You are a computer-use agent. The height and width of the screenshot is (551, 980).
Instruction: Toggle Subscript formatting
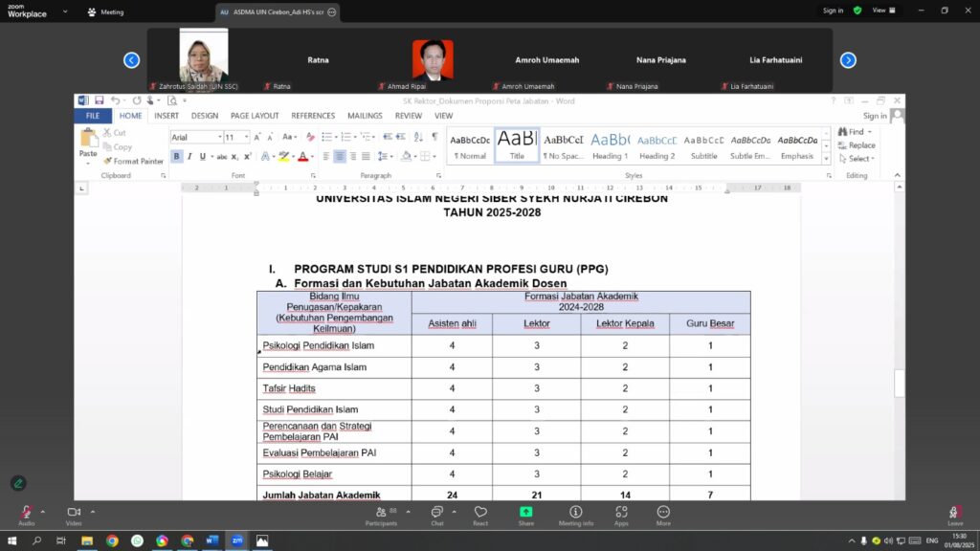[234, 157]
